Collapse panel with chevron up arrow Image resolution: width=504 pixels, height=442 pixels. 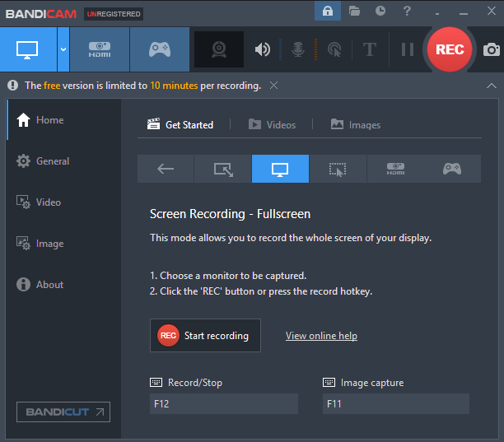click(x=492, y=86)
